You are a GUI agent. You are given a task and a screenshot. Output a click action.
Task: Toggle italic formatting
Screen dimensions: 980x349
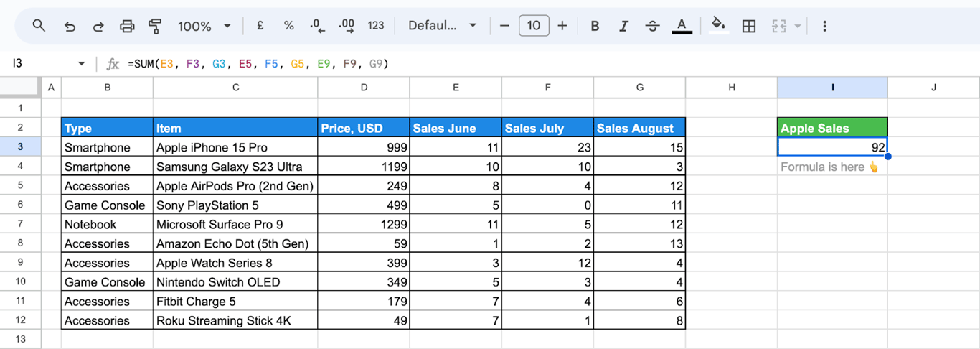[623, 27]
